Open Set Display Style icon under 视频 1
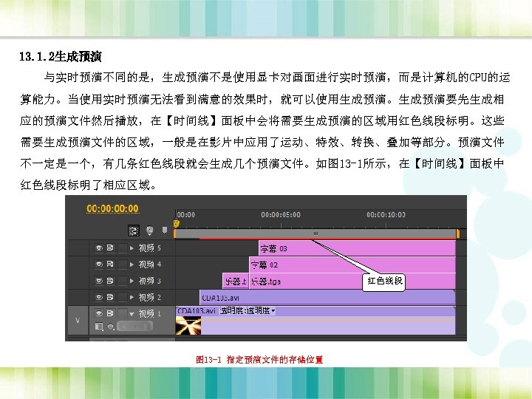This screenshot has width=532, height=399. tap(99, 327)
